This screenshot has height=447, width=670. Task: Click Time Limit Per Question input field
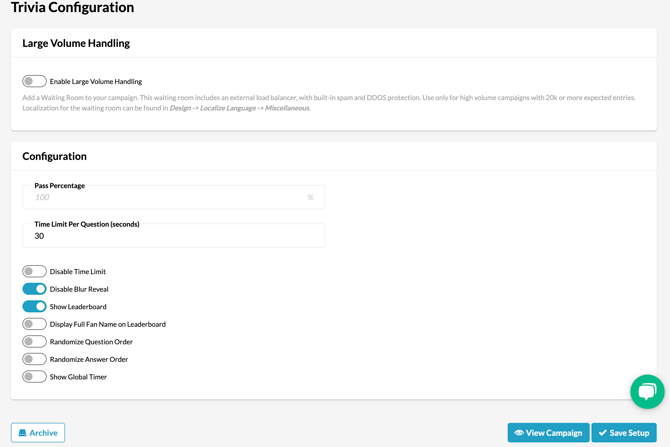click(173, 236)
